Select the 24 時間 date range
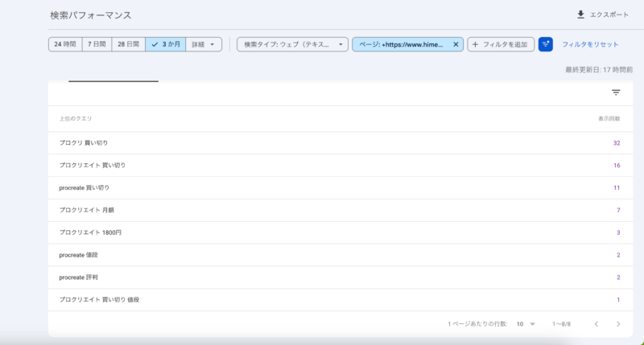Screen dimensions: 644x345 tap(65, 44)
